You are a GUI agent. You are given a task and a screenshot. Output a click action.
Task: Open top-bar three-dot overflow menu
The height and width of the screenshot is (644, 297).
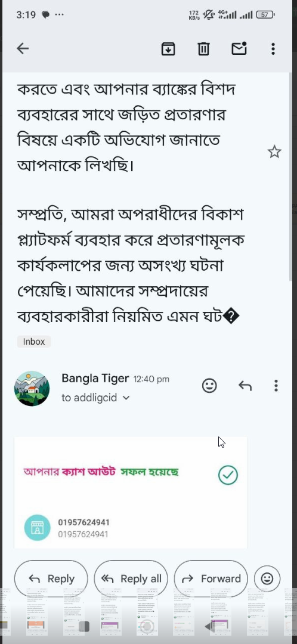tap(273, 49)
